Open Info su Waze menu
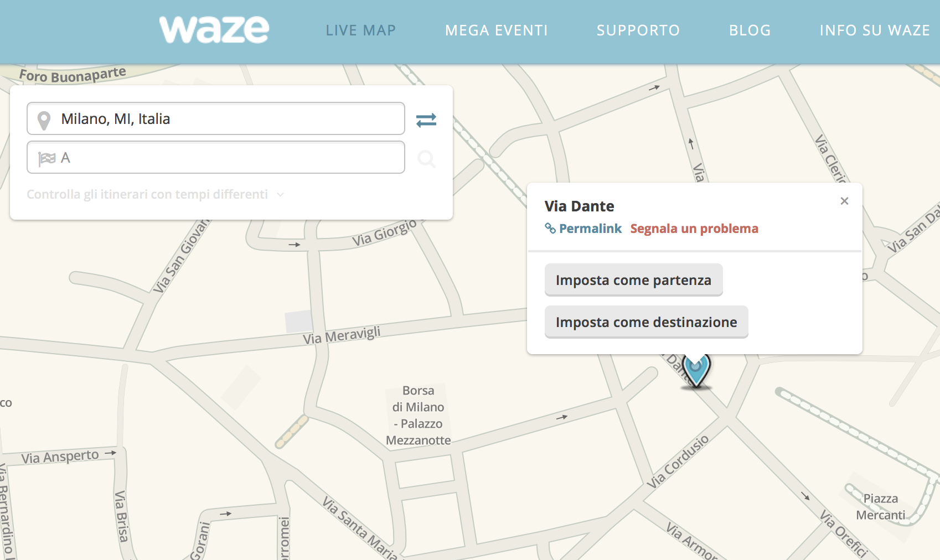Image resolution: width=940 pixels, height=560 pixels. pos(874,30)
